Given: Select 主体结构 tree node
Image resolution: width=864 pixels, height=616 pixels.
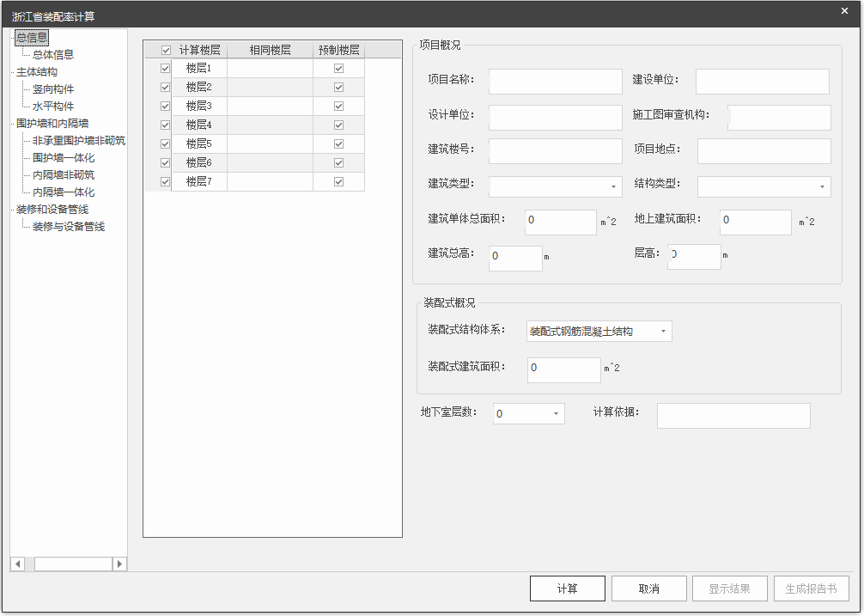Looking at the screenshot, I should (x=36, y=71).
